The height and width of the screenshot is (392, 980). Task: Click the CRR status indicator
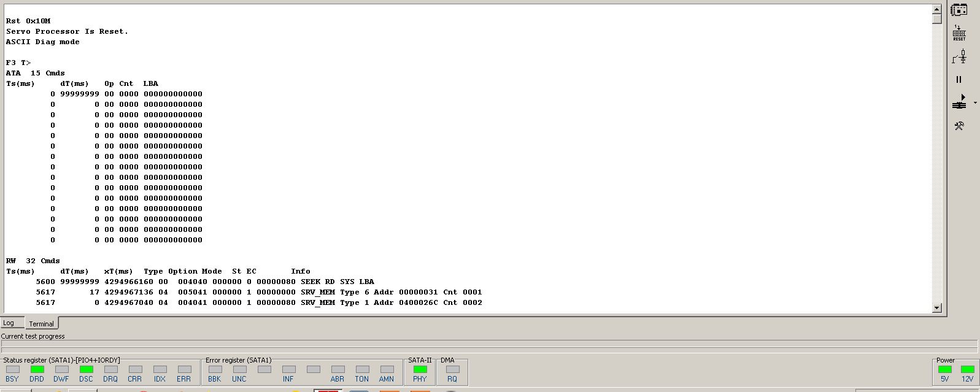(x=136, y=369)
